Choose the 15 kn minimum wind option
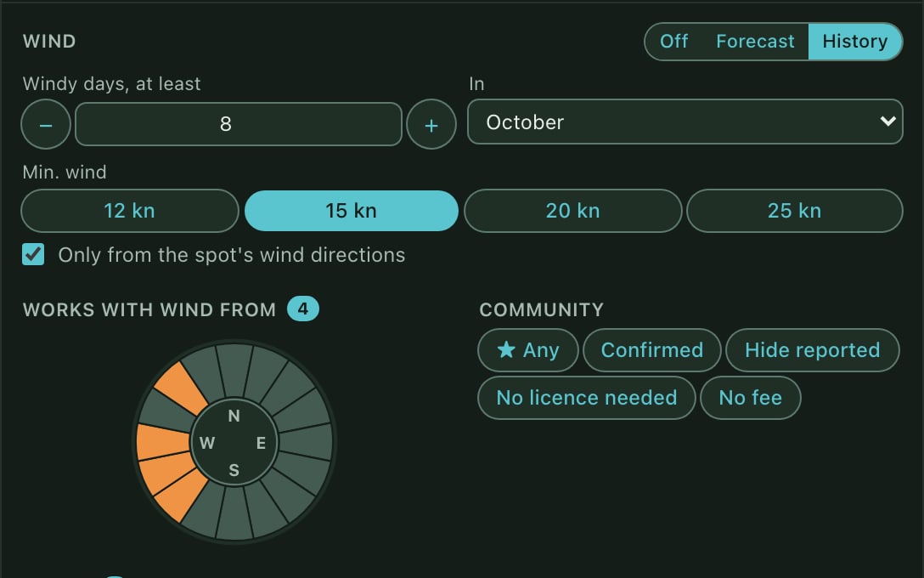This screenshot has height=578, width=924. (352, 211)
